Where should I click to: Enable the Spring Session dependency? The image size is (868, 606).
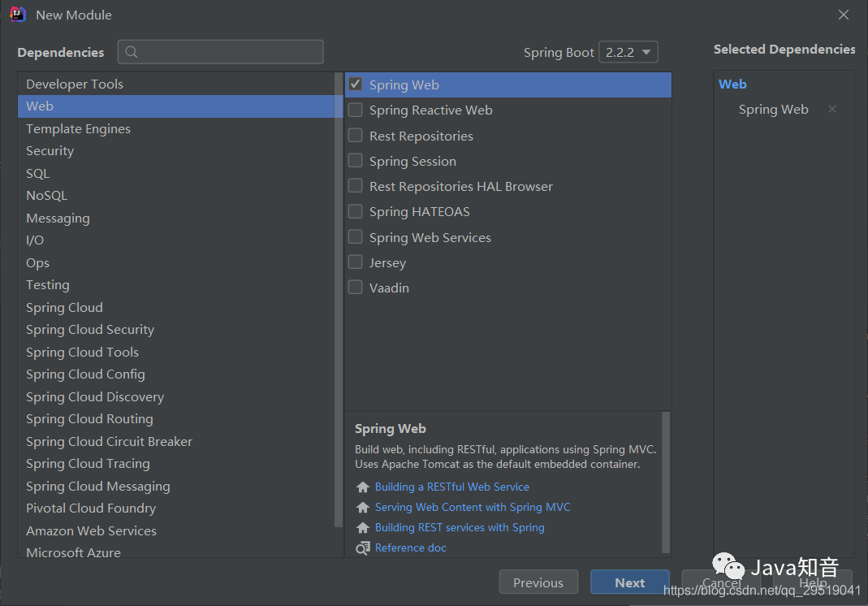click(356, 161)
